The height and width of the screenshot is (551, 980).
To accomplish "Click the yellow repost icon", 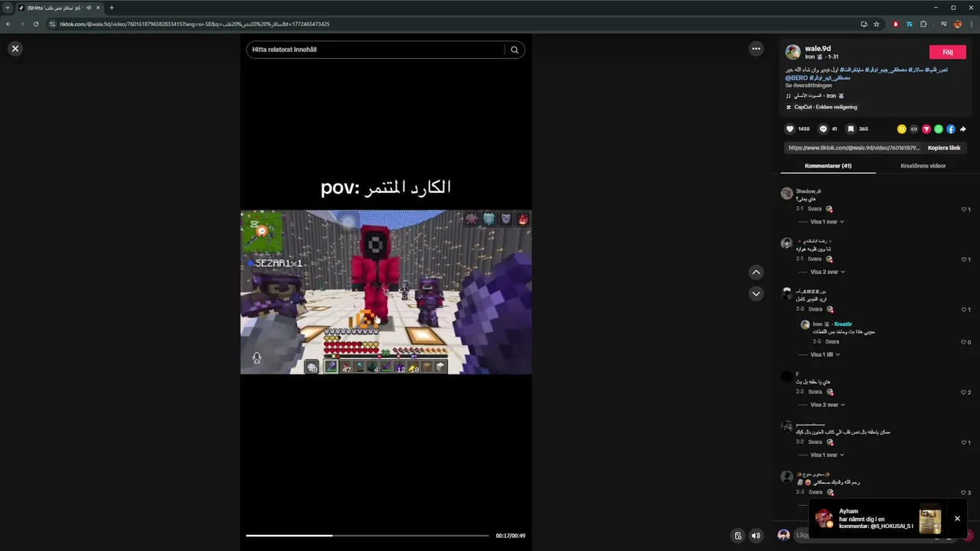I will (902, 129).
